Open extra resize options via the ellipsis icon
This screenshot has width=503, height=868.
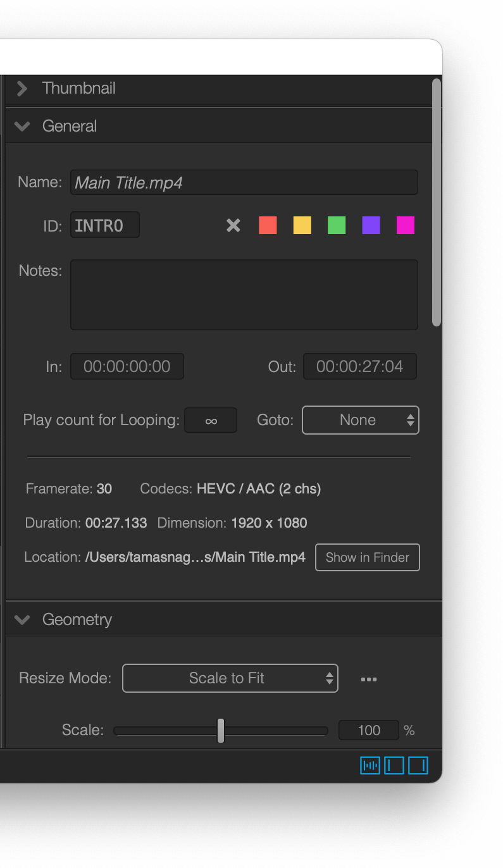(369, 678)
